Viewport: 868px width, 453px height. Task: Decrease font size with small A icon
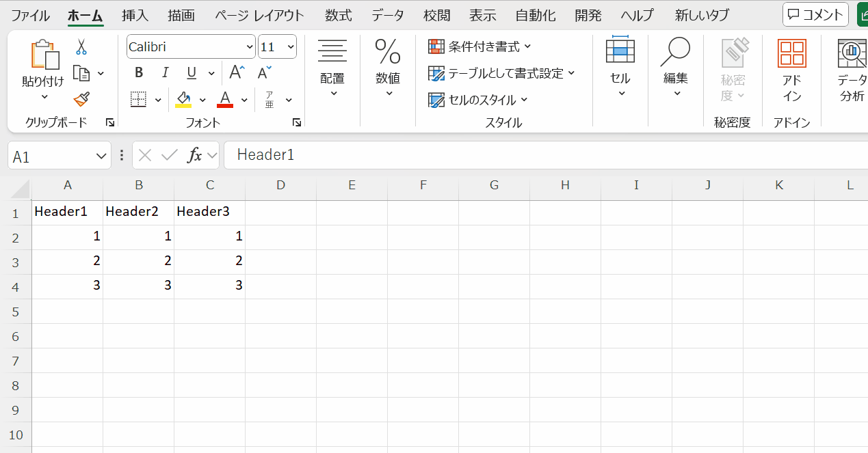(x=264, y=72)
